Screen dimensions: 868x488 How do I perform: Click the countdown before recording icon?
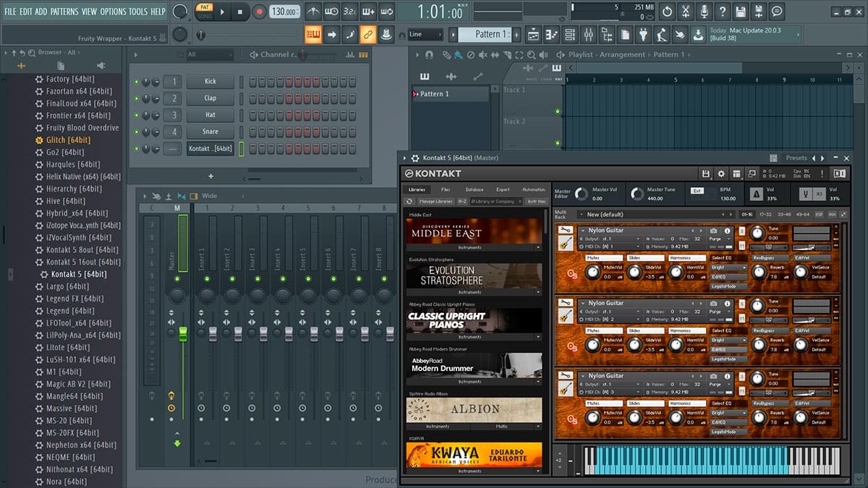pyautogui.click(x=349, y=12)
